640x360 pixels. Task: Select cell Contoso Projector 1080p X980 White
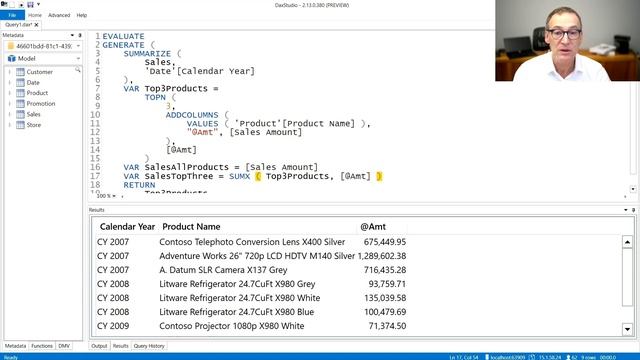pos(231,326)
